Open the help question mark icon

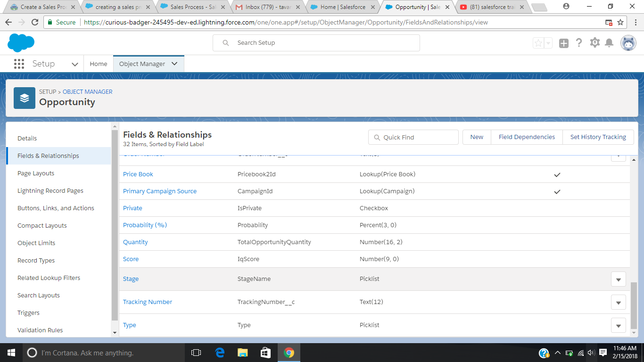pyautogui.click(x=579, y=43)
